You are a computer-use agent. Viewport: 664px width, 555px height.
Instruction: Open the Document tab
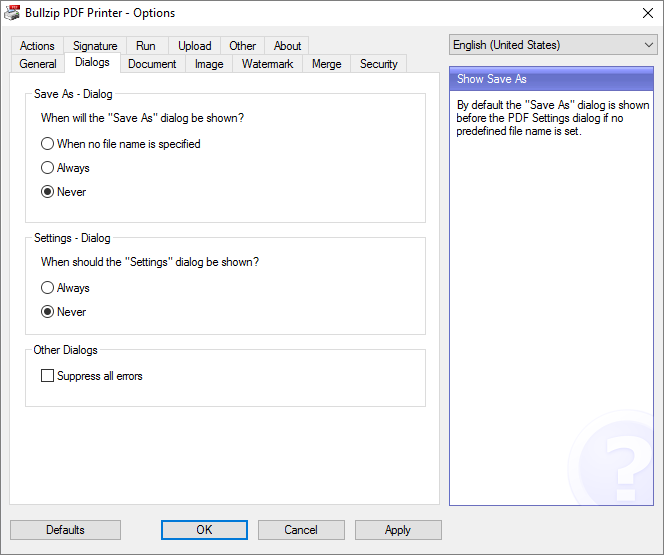[x=152, y=64]
